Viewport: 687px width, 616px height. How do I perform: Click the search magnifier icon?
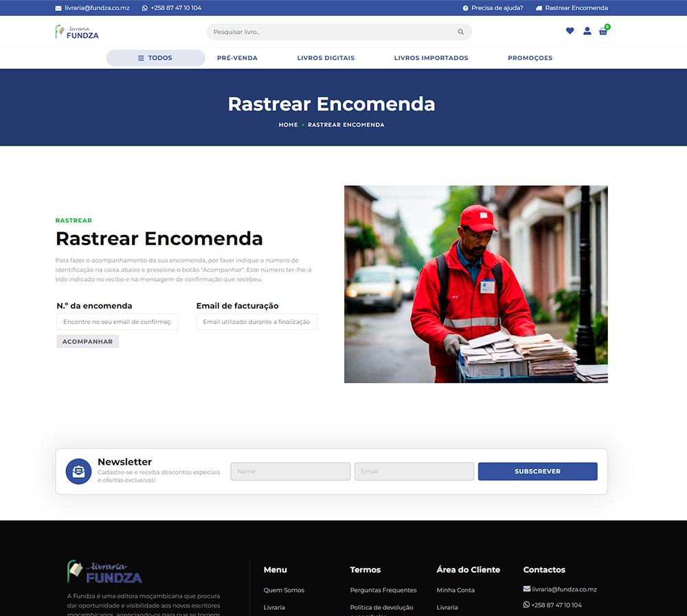(x=460, y=32)
